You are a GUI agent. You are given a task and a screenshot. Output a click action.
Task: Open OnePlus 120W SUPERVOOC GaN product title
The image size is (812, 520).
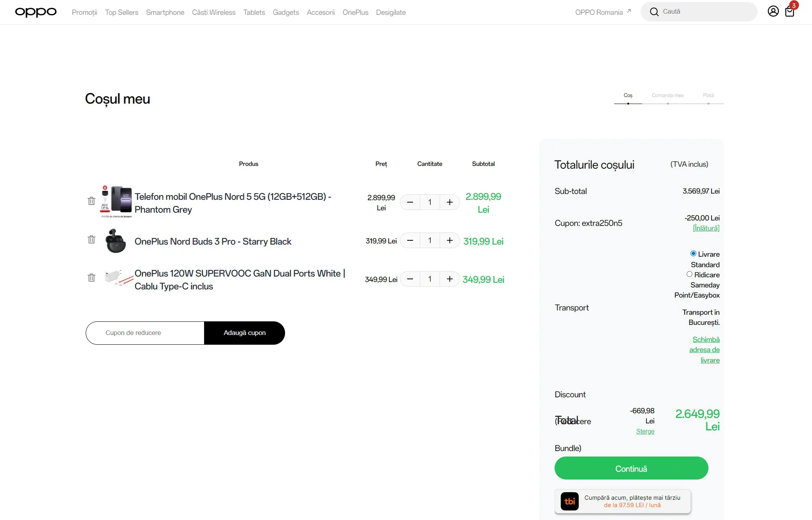point(240,280)
